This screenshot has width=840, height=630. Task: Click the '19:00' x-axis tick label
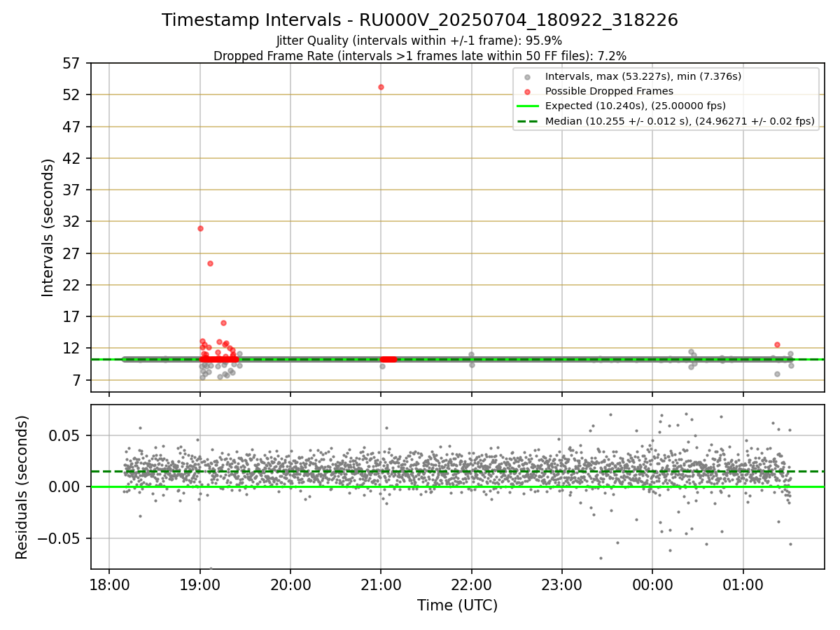click(200, 584)
